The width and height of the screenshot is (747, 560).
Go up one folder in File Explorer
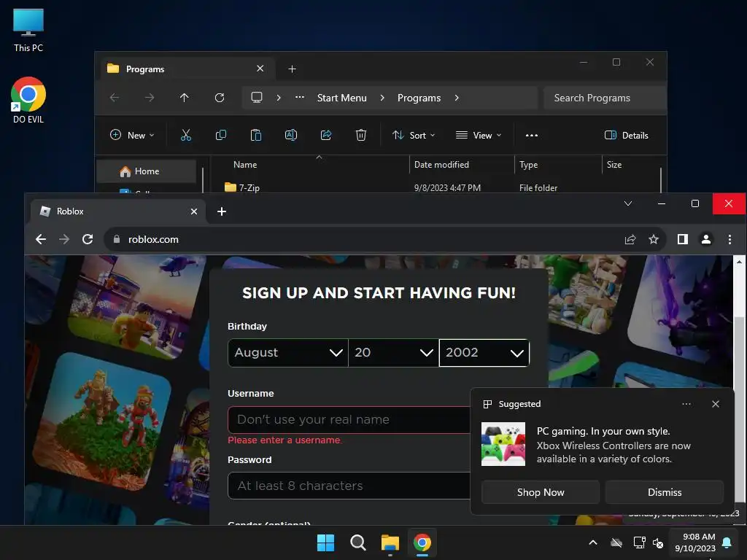point(185,98)
